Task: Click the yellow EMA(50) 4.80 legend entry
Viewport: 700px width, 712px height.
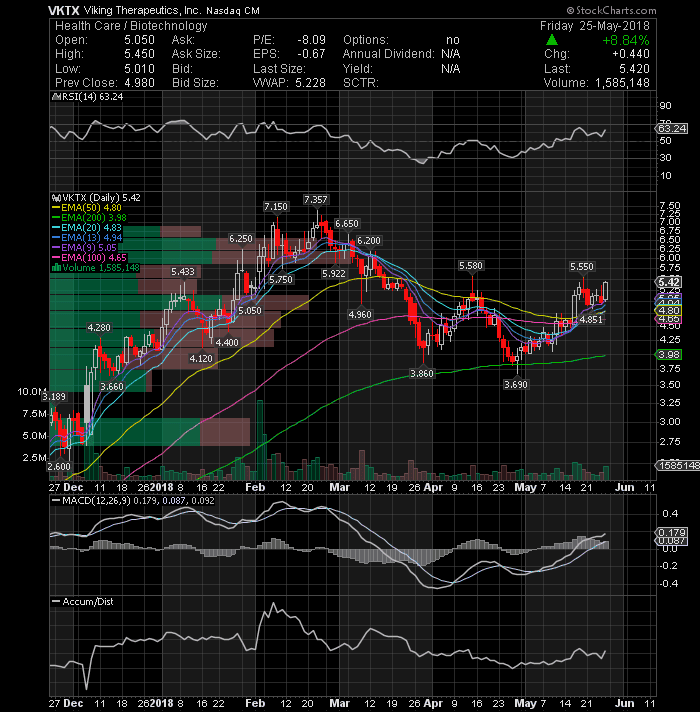Action: tap(87, 208)
